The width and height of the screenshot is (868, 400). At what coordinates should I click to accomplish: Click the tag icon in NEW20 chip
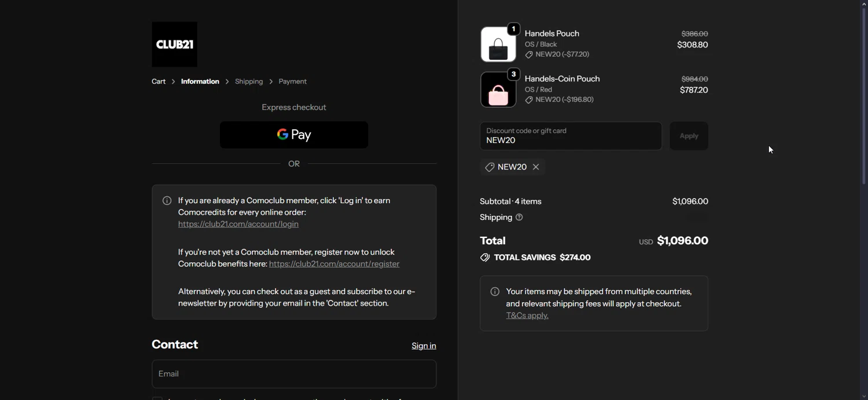click(x=490, y=167)
